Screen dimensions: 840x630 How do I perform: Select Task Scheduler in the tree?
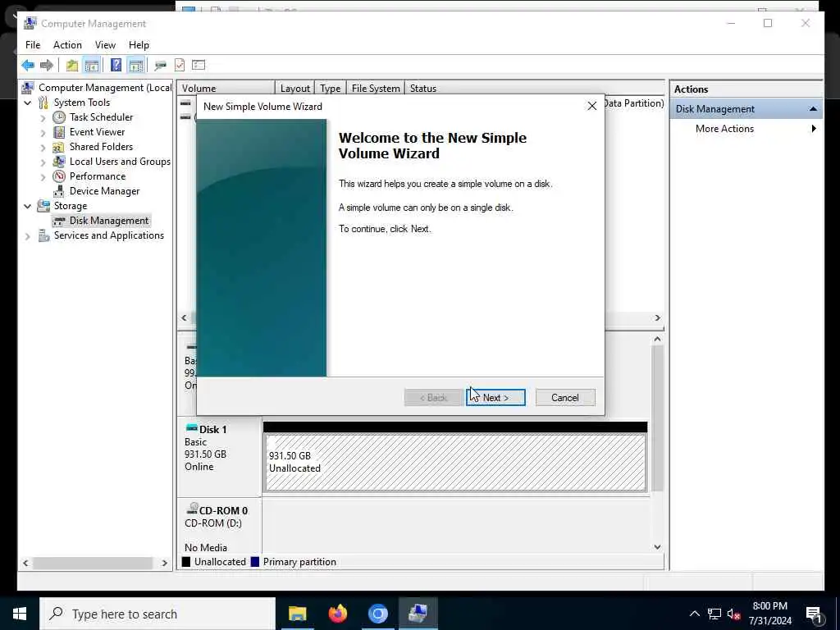tap(101, 117)
